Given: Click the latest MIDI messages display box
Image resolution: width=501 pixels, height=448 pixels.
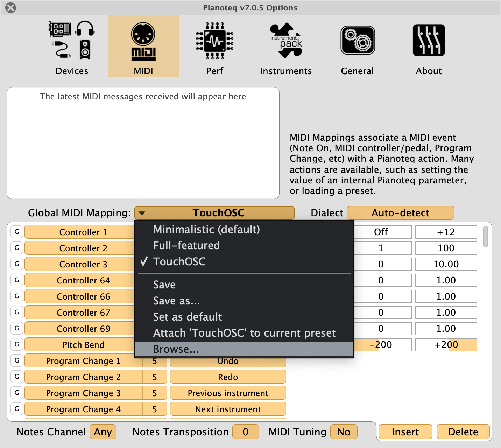Looking at the screenshot, I should pyautogui.click(x=143, y=143).
